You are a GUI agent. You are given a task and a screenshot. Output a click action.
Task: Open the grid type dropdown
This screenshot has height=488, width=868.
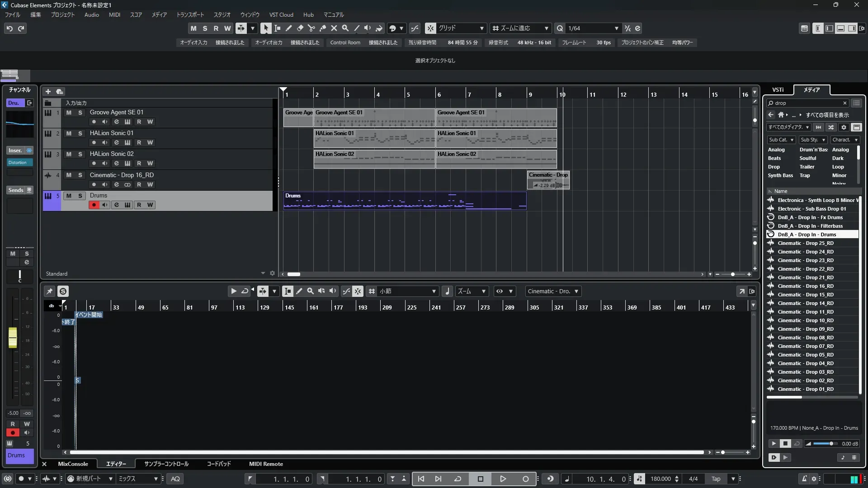coord(521,28)
